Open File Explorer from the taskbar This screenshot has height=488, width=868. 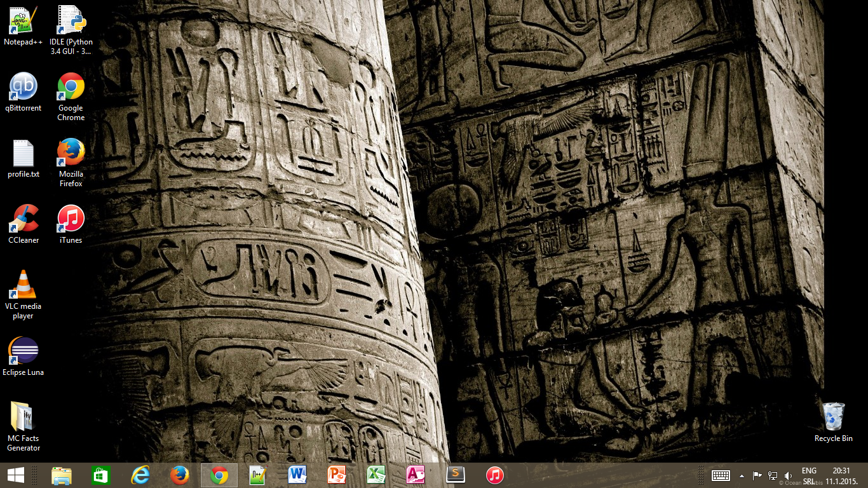point(62,475)
